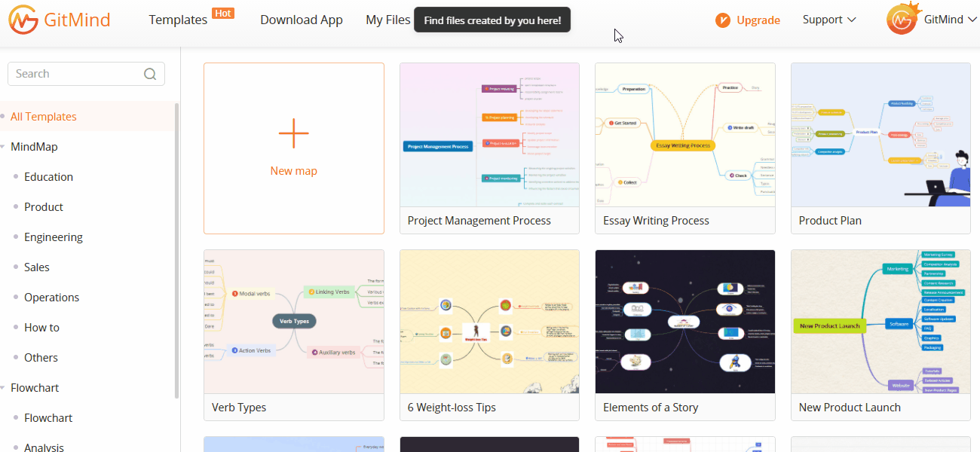This screenshot has height=452, width=980.
Task: Open My Files
Action: pyautogui.click(x=388, y=20)
